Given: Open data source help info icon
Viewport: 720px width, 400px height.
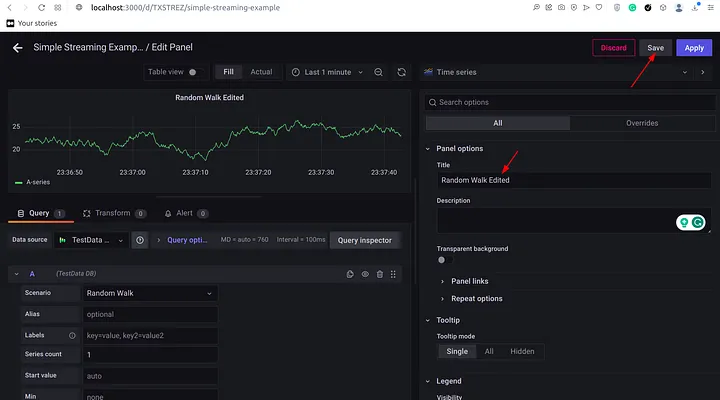Looking at the screenshot, I should (140, 240).
